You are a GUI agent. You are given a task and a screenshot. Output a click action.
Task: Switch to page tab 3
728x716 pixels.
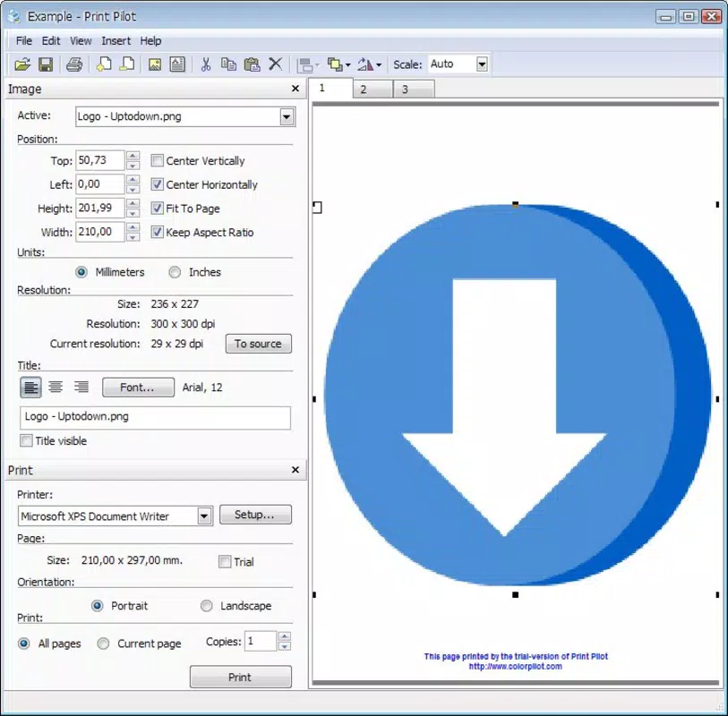414,89
